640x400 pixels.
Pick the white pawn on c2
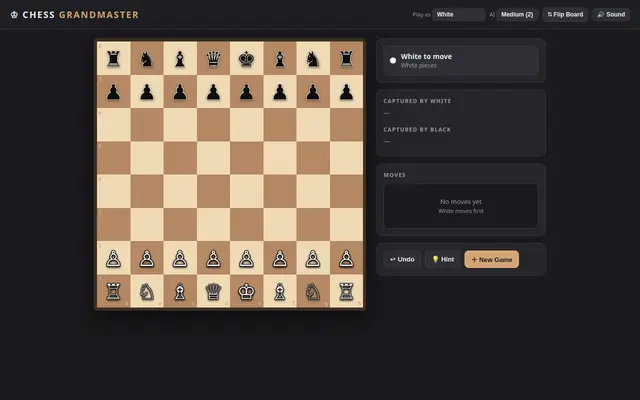[180, 258]
